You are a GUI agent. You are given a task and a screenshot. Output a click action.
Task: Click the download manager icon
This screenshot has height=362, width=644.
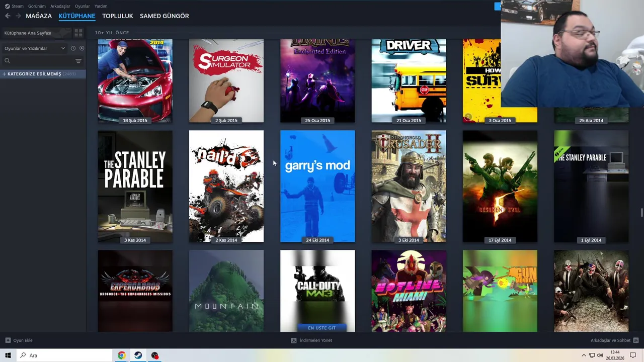294,340
